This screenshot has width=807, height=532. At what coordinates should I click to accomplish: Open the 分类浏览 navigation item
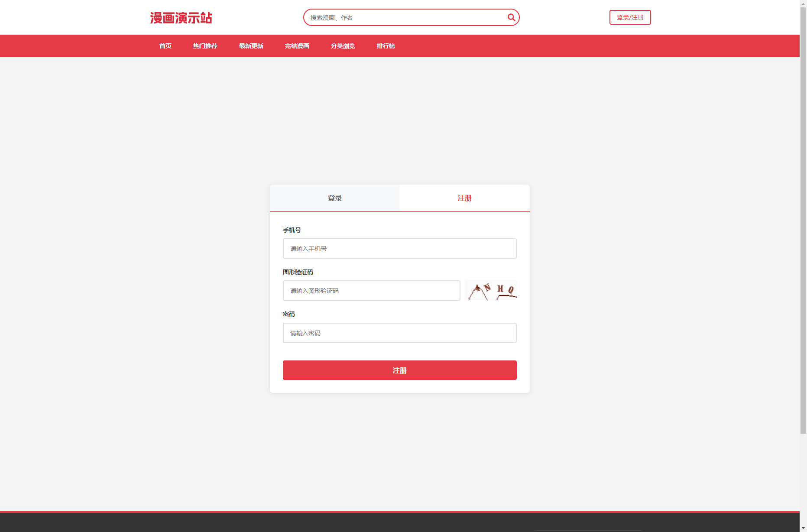[343, 46]
